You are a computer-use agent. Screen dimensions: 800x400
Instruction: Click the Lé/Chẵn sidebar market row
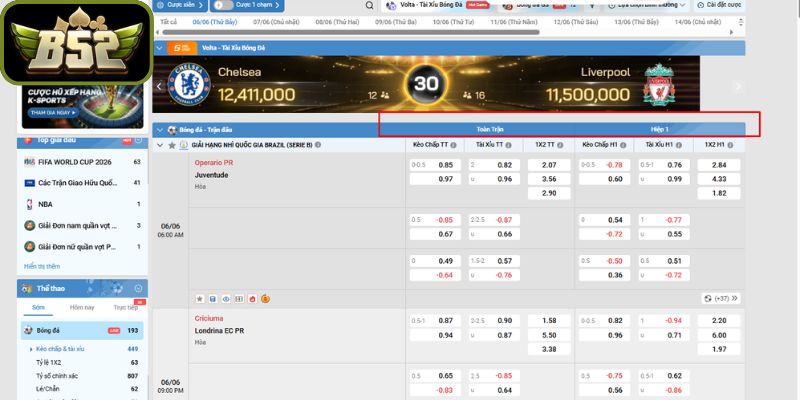83,389
